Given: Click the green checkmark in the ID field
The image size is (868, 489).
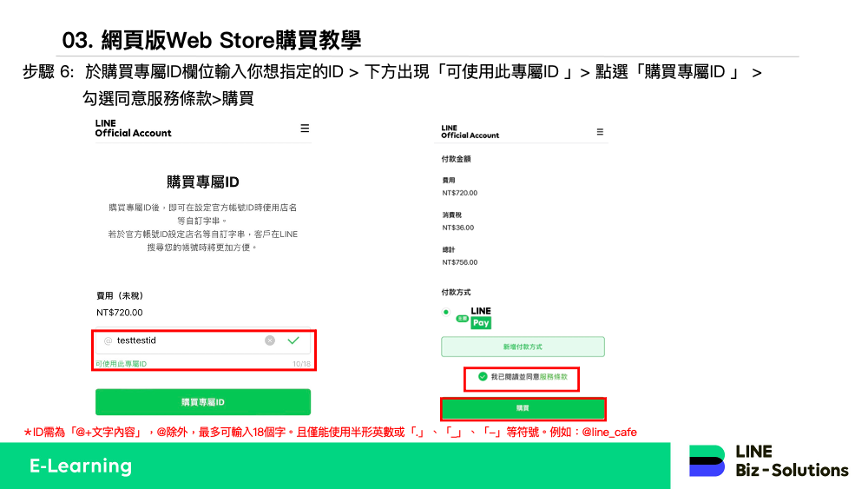Looking at the screenshot, I should click(293, 340).
